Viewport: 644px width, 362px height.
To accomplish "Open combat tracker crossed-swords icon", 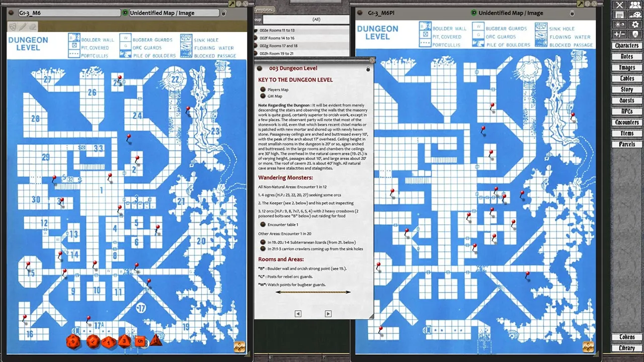I will (x=620, y=5).
